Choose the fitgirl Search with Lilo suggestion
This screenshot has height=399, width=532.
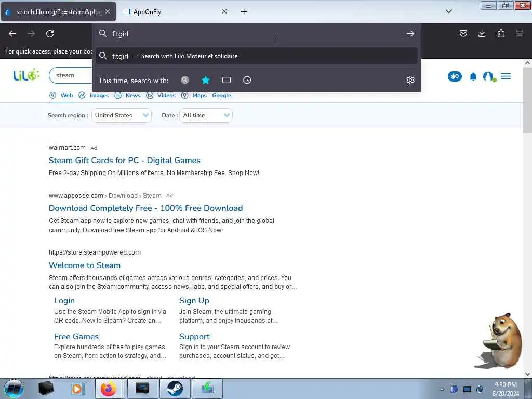click(x=256, y=56)
